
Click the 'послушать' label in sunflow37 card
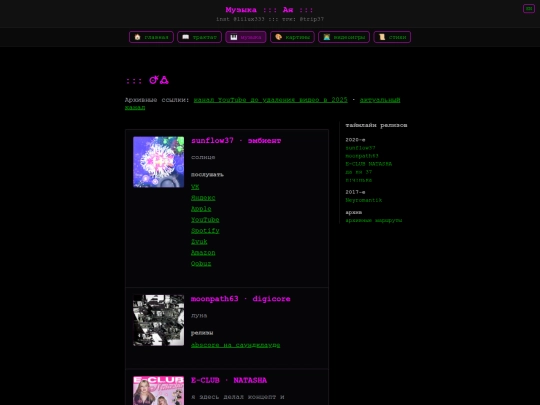click(x=207, y=175)
